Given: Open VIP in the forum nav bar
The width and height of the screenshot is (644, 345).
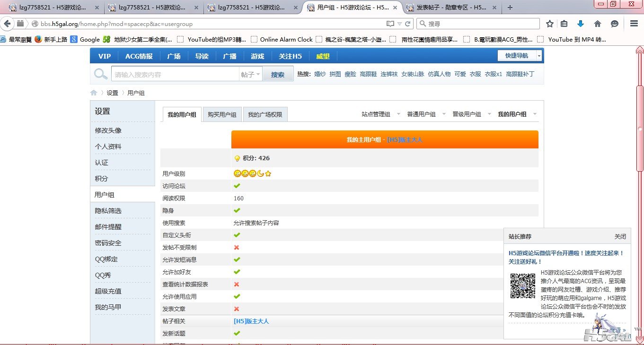Looking at the screenshot, I should pos(105,56).
